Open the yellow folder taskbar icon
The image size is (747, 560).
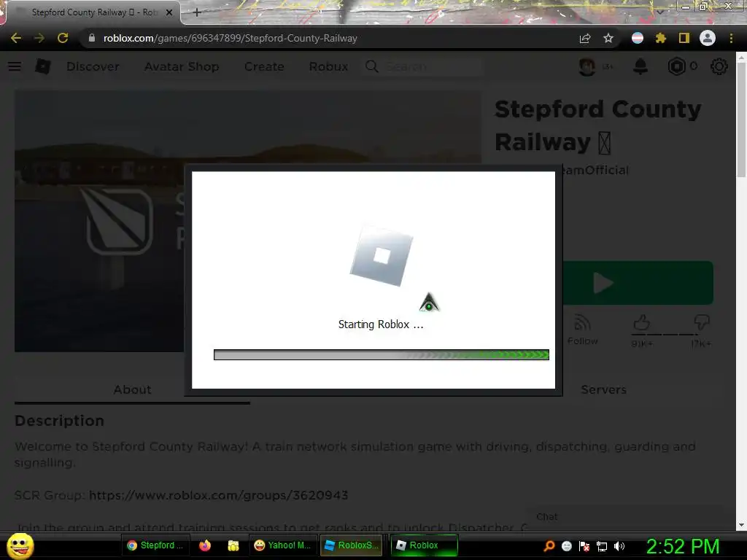[x=233, y=545]
